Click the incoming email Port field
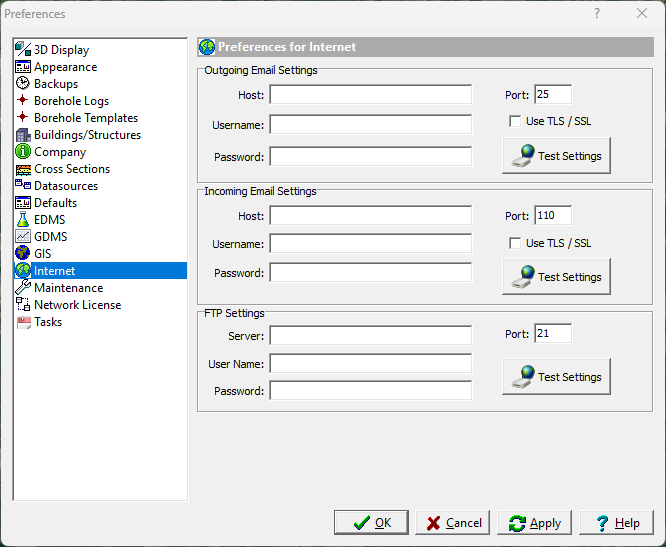Image resolution: width=666 pixels, height=547 pixels. coord(553,215)
